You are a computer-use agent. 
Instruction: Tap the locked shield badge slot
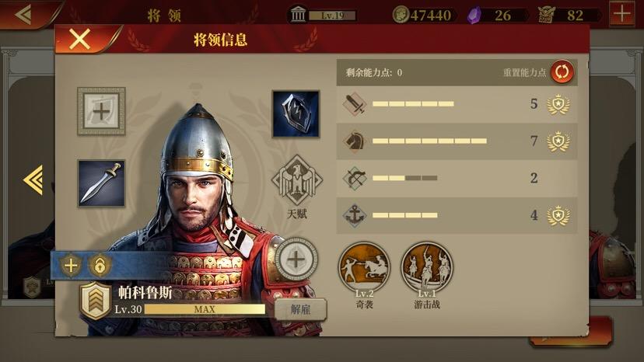100,266
